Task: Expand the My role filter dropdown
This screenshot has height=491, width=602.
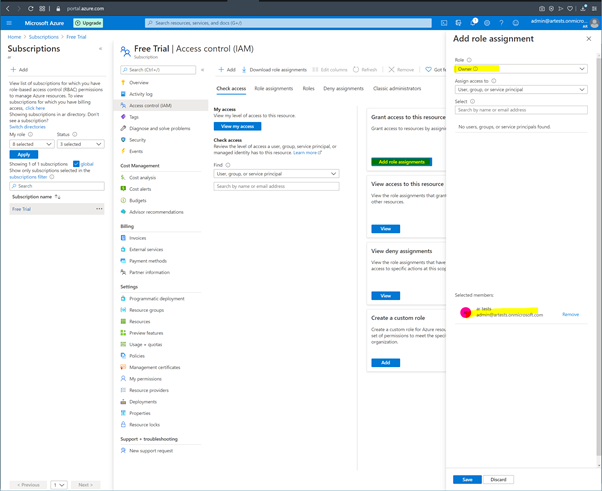Action: (30, 144)
